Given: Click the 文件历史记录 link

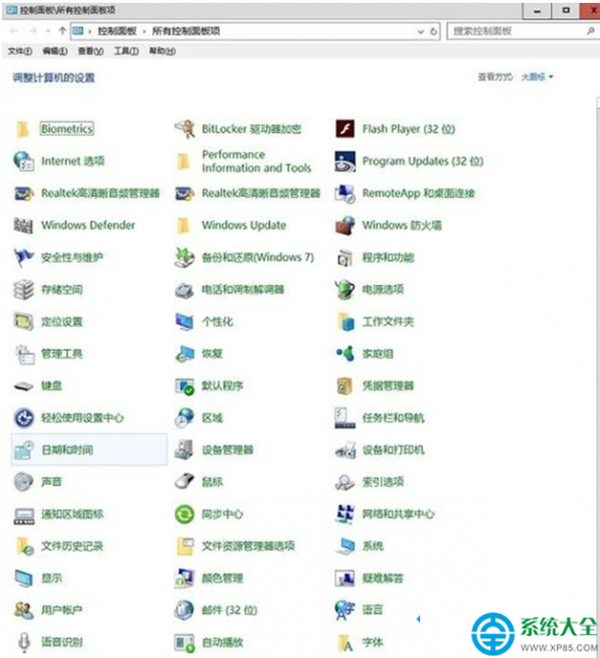Looking at the screenshot, I should click(72, 546).
